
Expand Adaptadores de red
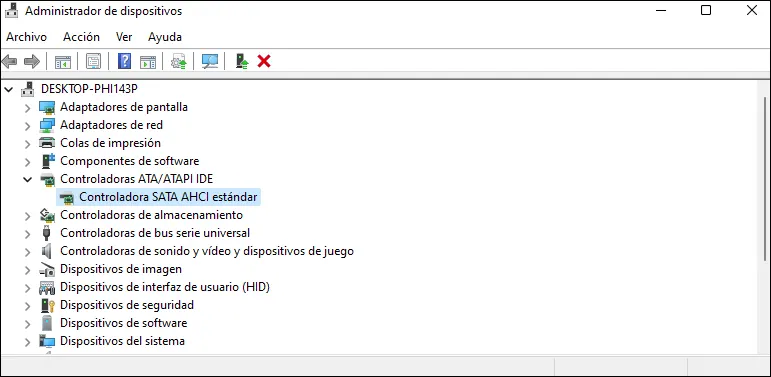point(28,125)
